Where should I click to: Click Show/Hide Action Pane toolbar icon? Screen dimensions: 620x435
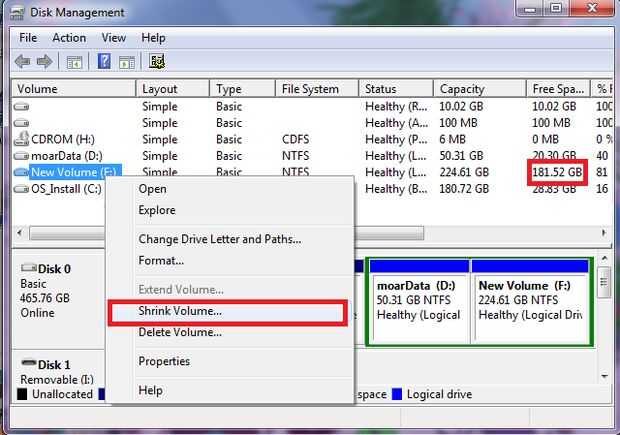pyautogui.click(x=127, y=62)
